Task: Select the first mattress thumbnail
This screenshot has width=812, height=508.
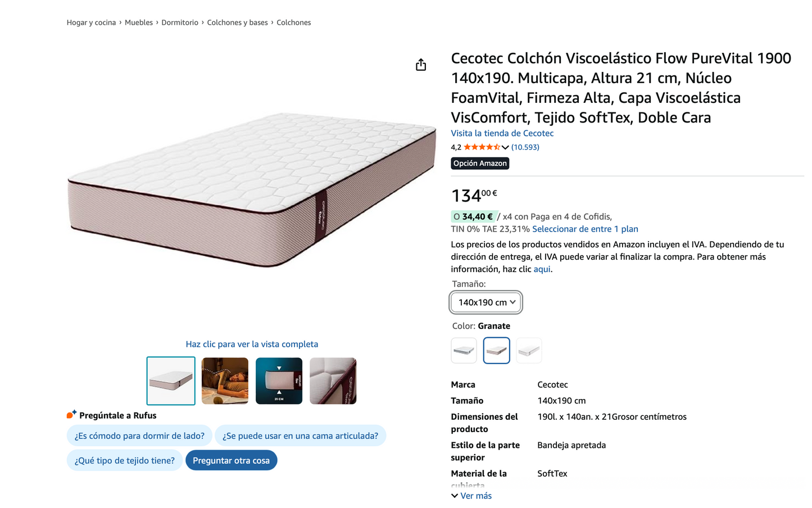Action: 171,381
